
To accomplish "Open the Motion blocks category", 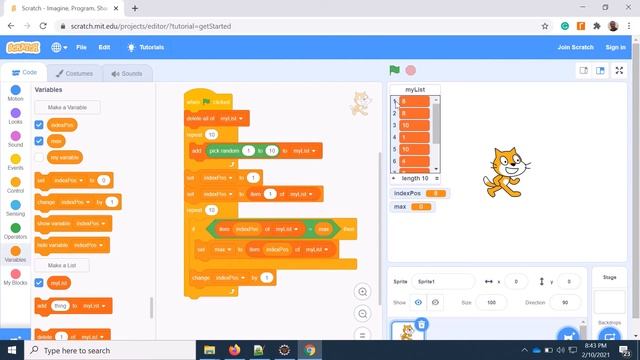I will pos(16,93).
